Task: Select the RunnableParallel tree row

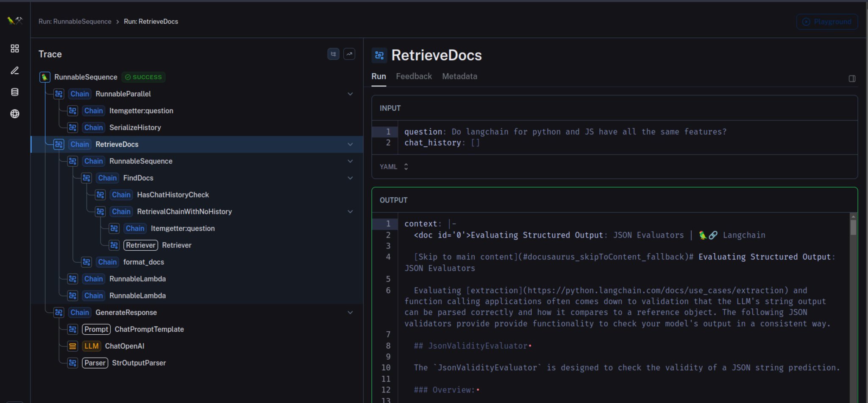Action: pyautogui.click(x=197, y=94)
